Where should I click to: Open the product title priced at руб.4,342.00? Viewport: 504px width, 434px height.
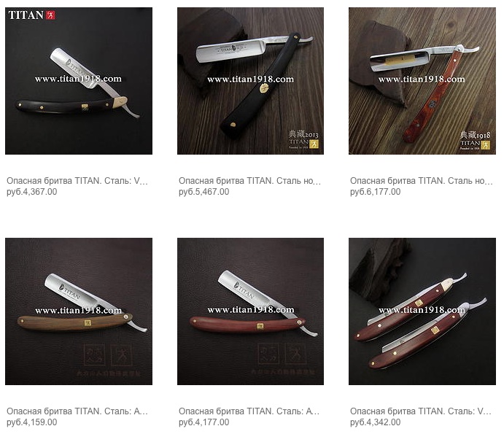[x=421, y=411]
